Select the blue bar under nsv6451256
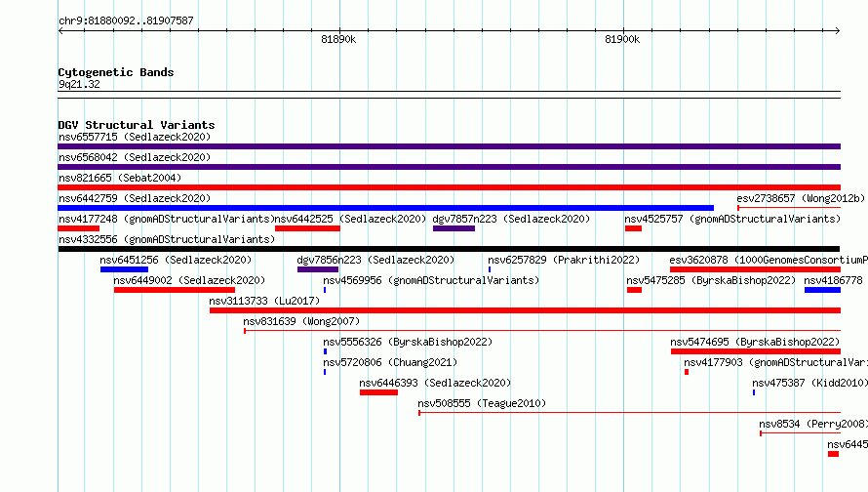Image resolution: width=868 pixels, height=492 pixels. coord(124,269)
